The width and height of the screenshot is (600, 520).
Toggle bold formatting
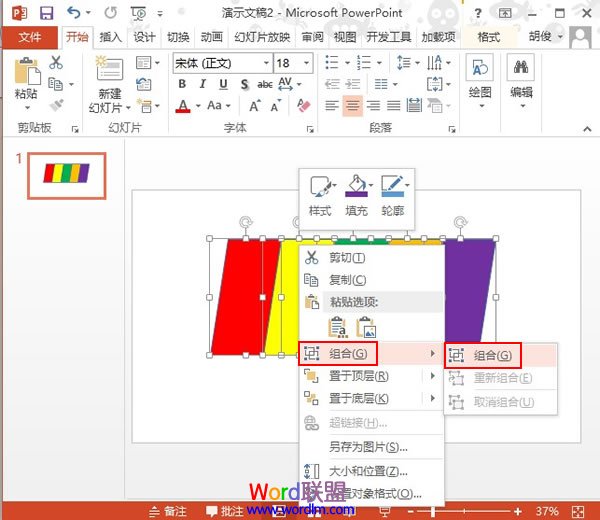point(182,84)
